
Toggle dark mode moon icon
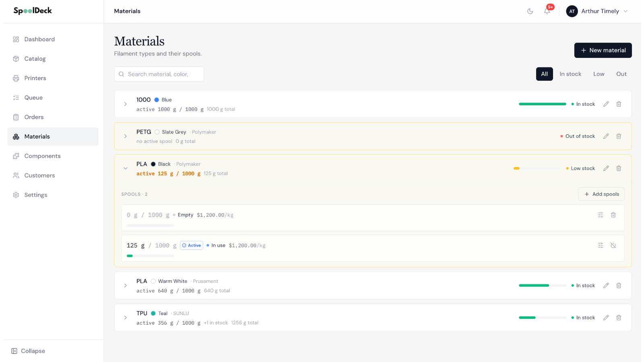[x=530, y=11]
